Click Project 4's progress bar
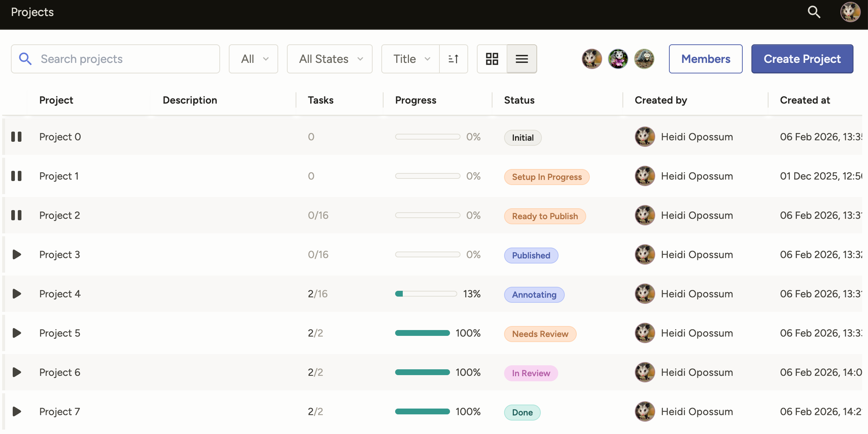This screenshot has width=868, height=434. point(426,294)
